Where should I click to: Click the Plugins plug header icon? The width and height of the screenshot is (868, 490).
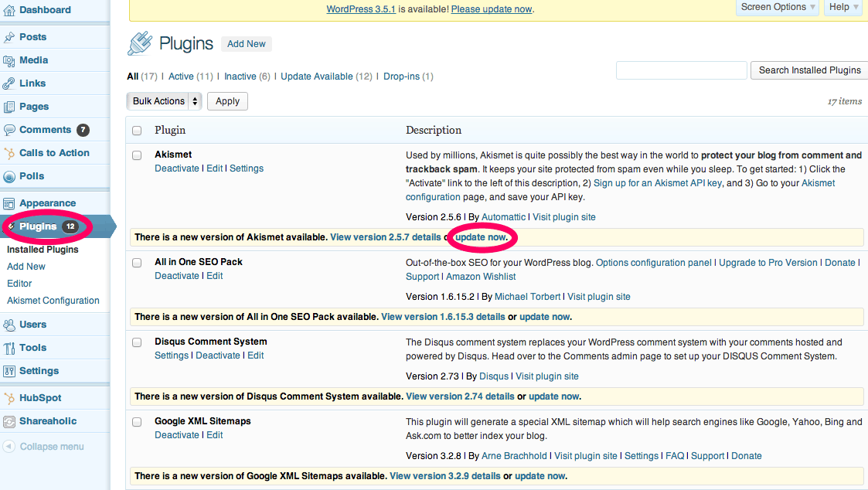139,43
